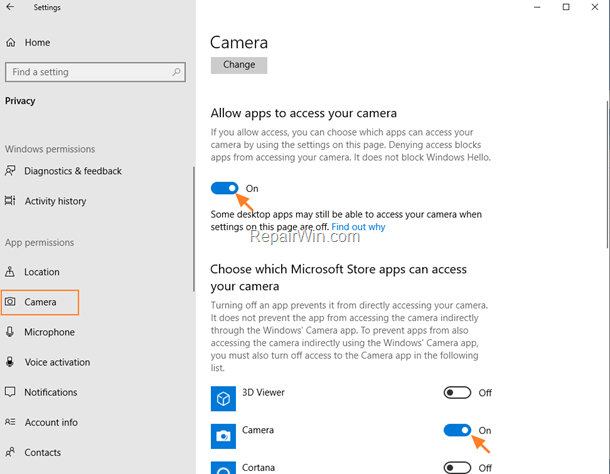Open the Find out why link

[358, 227]
